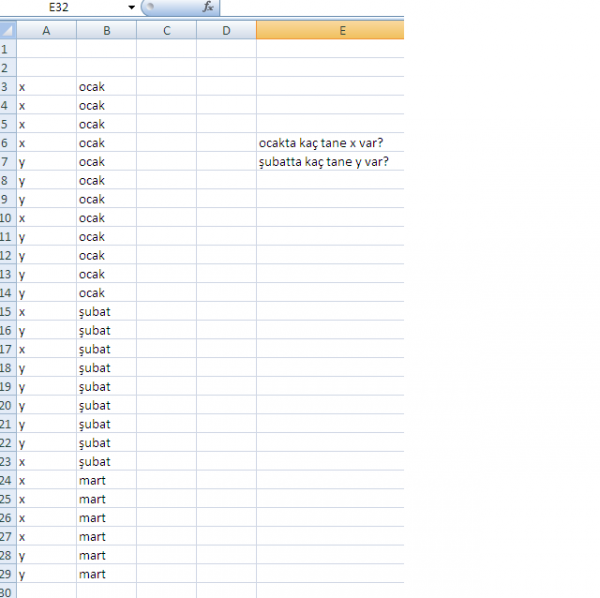This screenshot has height=598, width=600.
Task: Select column C header
Action: pyautogui.click(x=166, y=30)
